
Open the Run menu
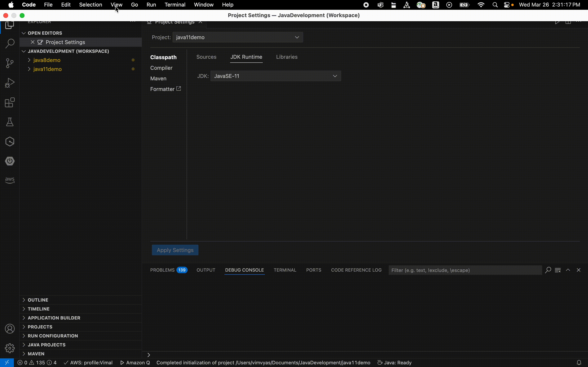[151, 5]
